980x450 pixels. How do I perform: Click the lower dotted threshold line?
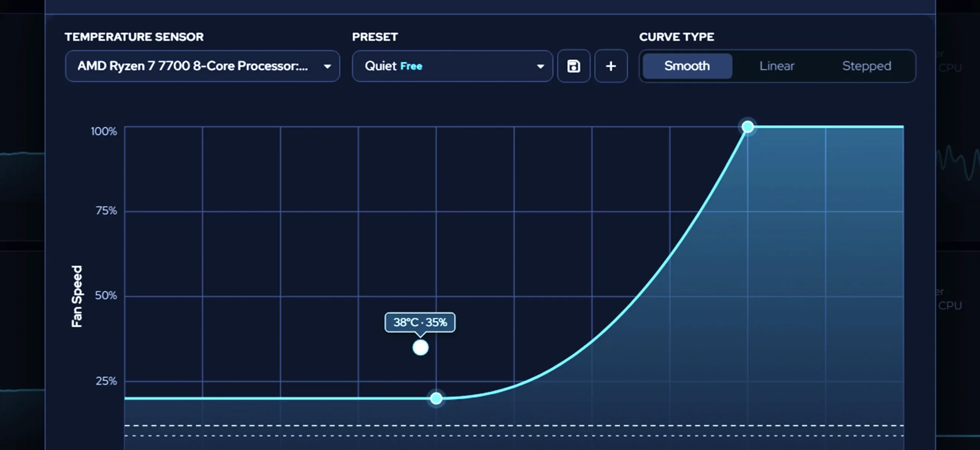[514, 436]
